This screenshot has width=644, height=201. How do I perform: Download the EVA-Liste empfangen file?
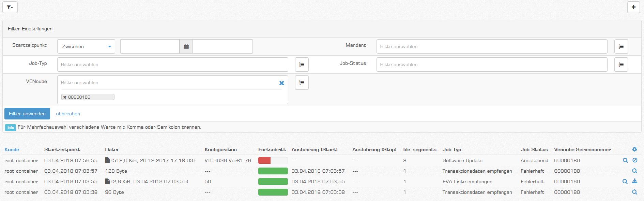tap(634, 182)
